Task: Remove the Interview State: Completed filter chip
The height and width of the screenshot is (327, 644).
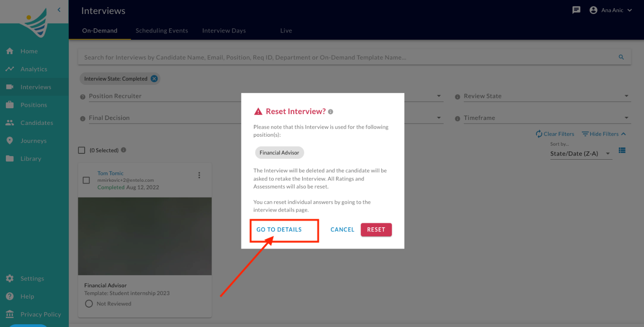Action: coord(154,78)
